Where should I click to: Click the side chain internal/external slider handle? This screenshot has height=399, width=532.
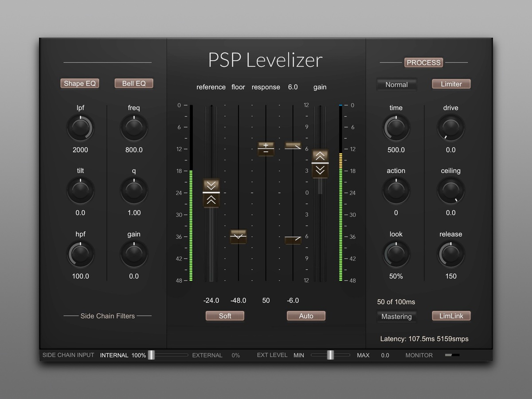(151, 355)
